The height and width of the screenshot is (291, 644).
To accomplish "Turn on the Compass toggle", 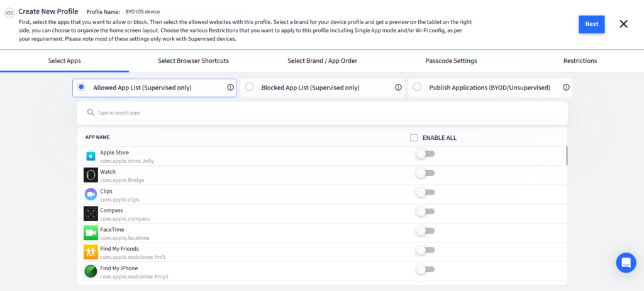I will point(425,212).
